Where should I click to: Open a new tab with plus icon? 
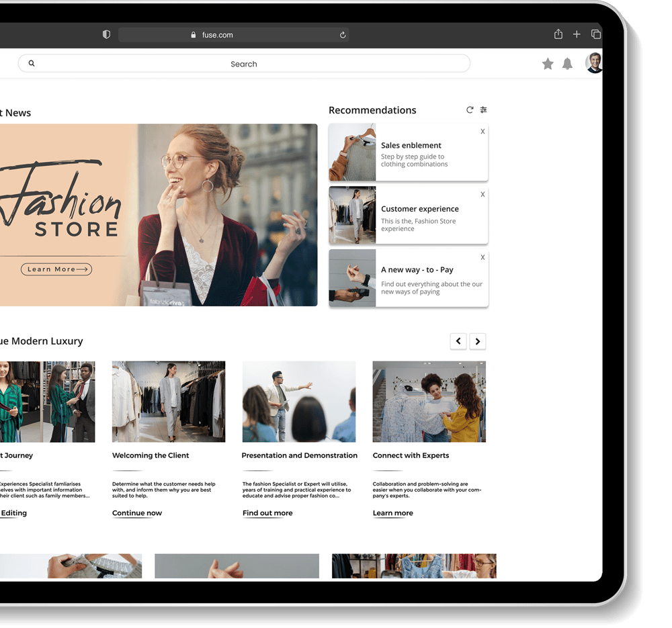pyautogui.click(x=577, y=34)
